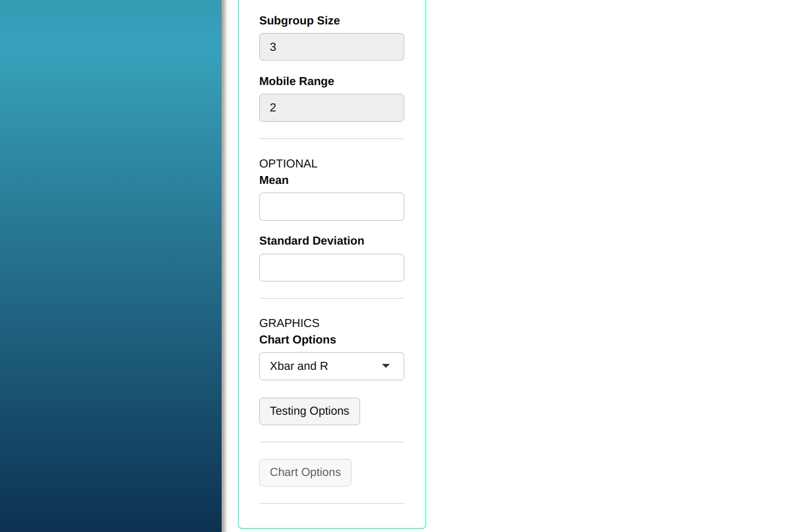Click the value 3 in Subgroup Size
The width and height of the screenshot is (808, 532).
(x=273, y=47)
